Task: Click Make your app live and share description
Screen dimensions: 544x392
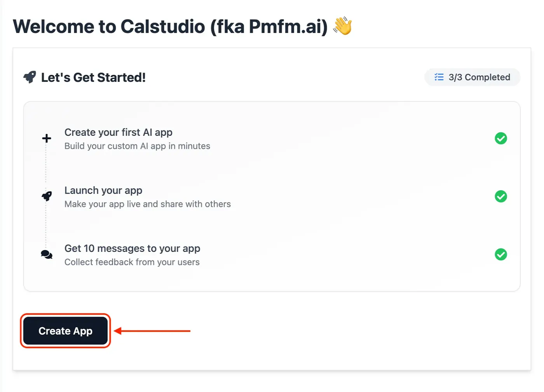Action: coord(147,204)
